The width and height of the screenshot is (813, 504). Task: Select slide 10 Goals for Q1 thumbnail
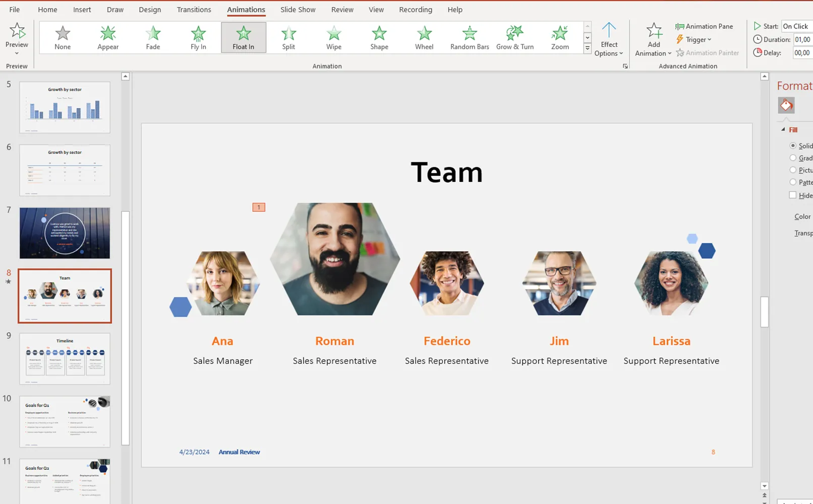pos(65,421)
